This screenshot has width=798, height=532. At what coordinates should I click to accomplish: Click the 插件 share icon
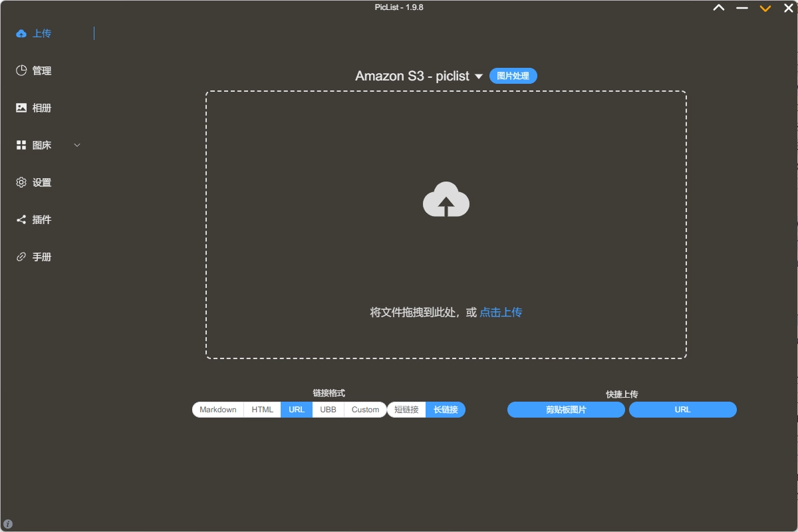pyautogui.click(x=21, y=219)
